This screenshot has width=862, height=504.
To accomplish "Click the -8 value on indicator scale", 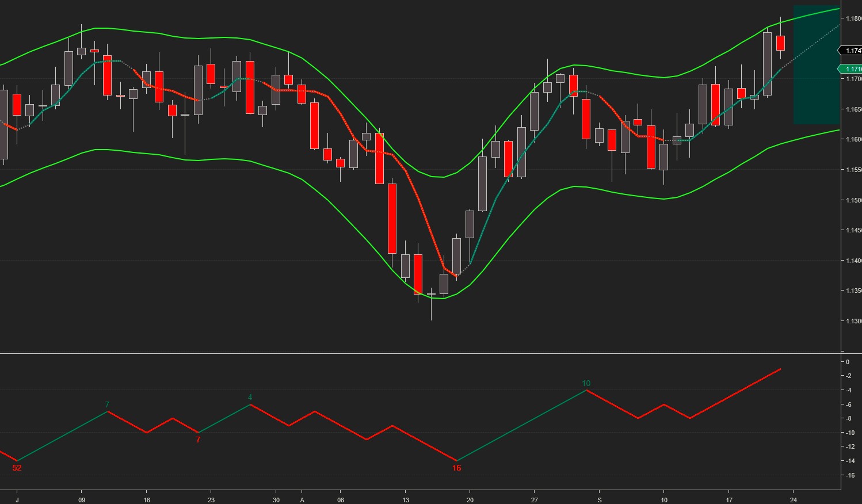I will click(x=848, y=419).
